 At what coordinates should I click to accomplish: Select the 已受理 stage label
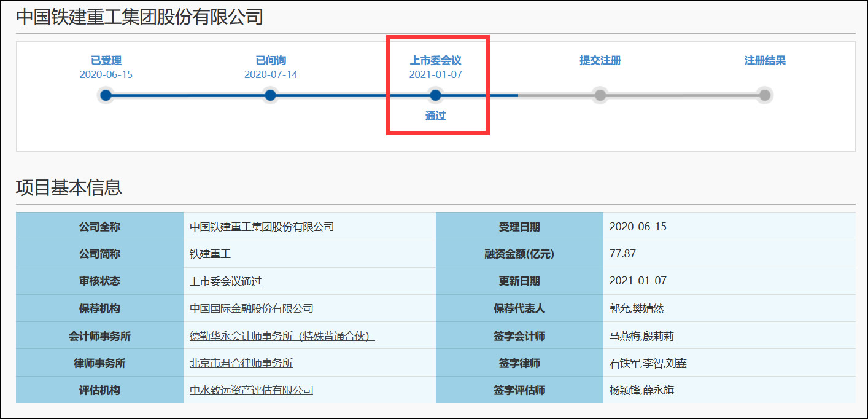(106, 60)
